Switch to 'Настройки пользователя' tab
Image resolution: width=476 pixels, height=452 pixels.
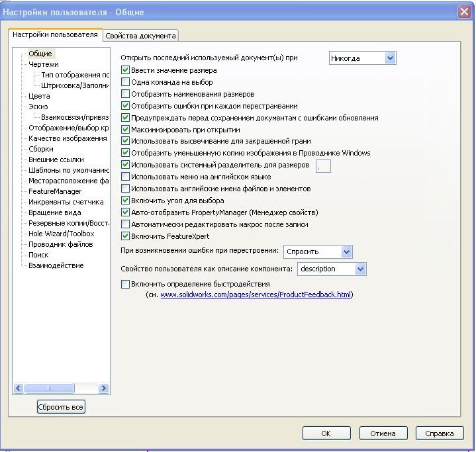tap(55, 34)
